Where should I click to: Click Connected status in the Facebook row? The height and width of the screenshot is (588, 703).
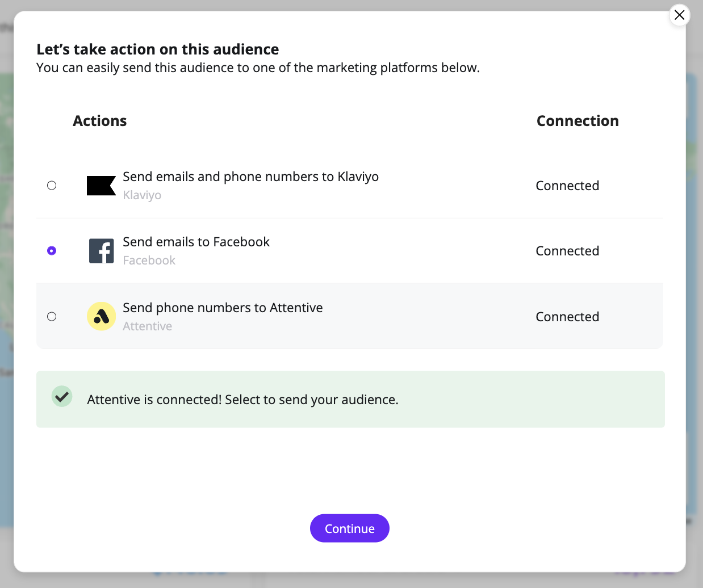(x=567, y=251)
